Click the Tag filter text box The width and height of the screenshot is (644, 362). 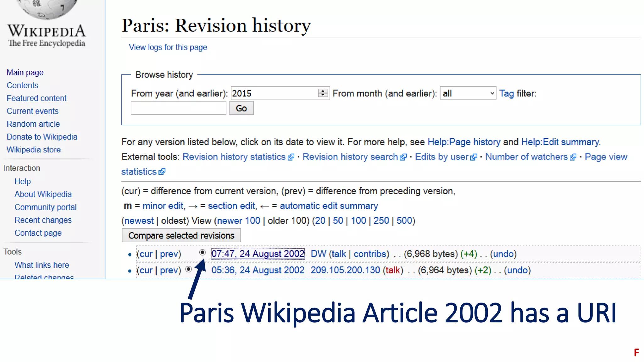coord(178,108)
